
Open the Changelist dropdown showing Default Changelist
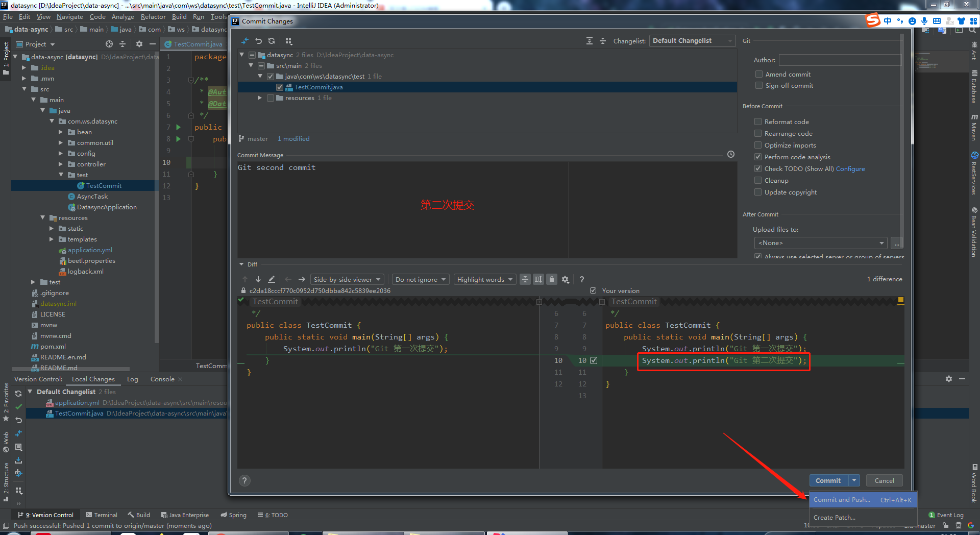coord(692,40)
